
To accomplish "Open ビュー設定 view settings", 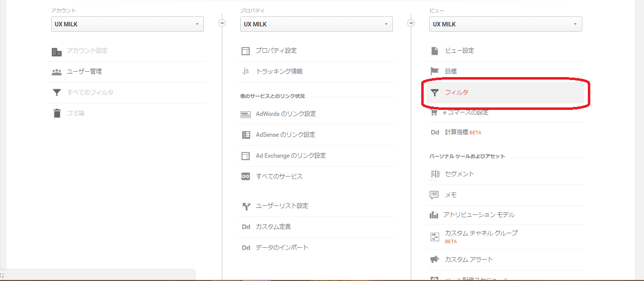I will tap(460, 51).
